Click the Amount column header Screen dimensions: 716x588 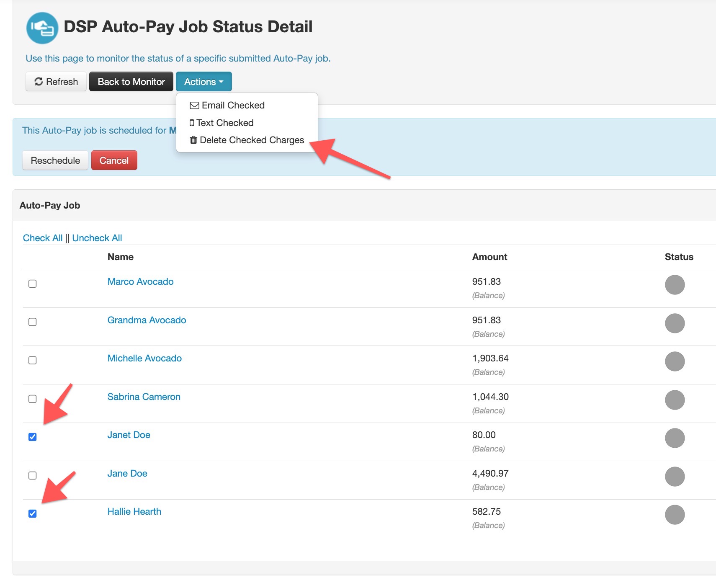tap(489, 257)
